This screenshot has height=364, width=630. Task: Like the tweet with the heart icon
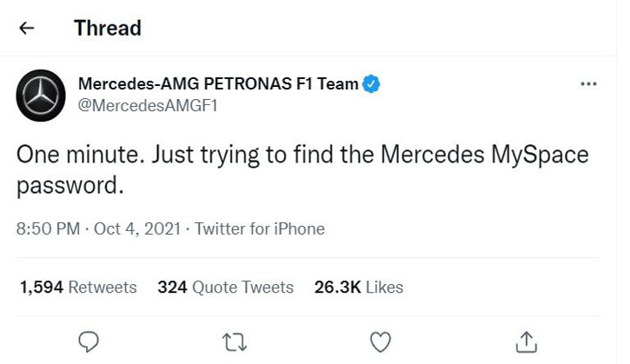pyautogui.click(x=380, y=340)
